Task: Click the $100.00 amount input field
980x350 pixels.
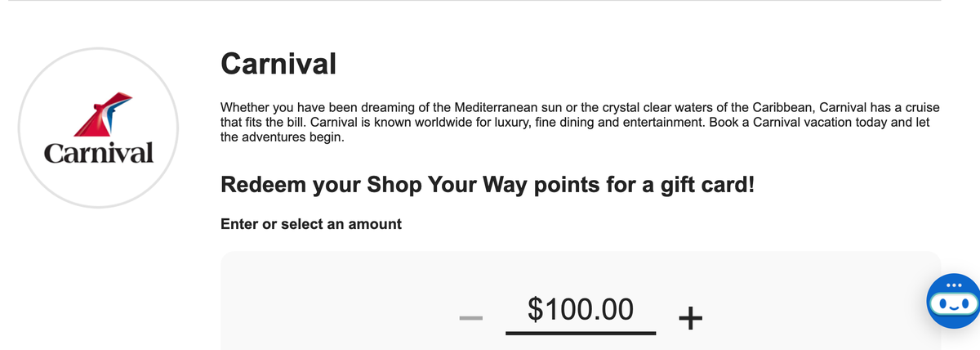Action: (x=581, y=310)
